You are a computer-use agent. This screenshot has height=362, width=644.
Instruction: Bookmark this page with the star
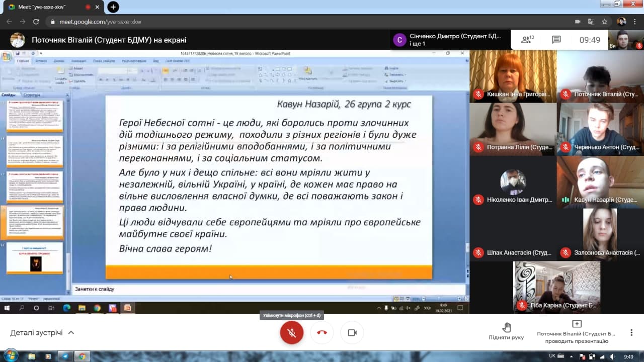pyautogui.click(x=605, y=22)
